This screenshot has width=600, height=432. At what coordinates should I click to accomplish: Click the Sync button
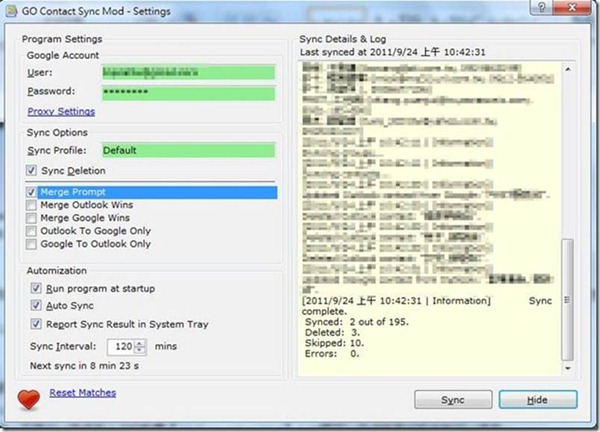pos(453,400)
